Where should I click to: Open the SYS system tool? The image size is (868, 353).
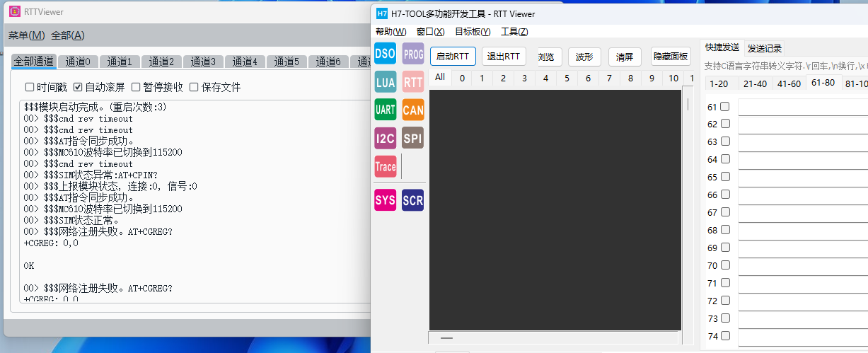click(386, 200)
